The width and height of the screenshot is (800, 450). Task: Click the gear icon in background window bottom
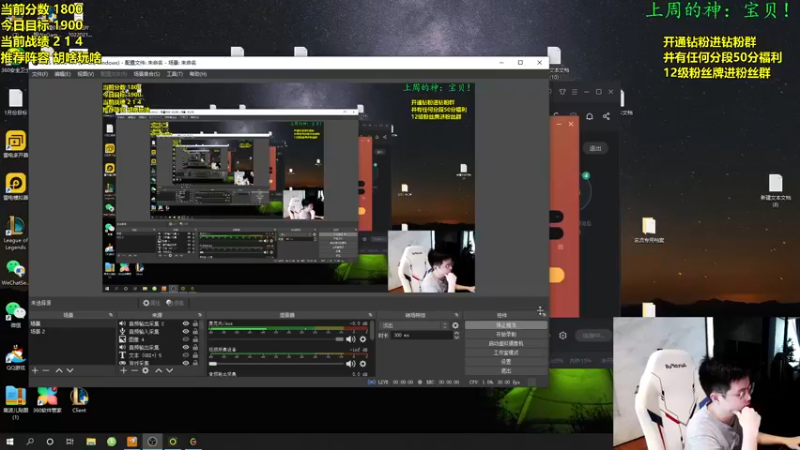coord(563,335)
